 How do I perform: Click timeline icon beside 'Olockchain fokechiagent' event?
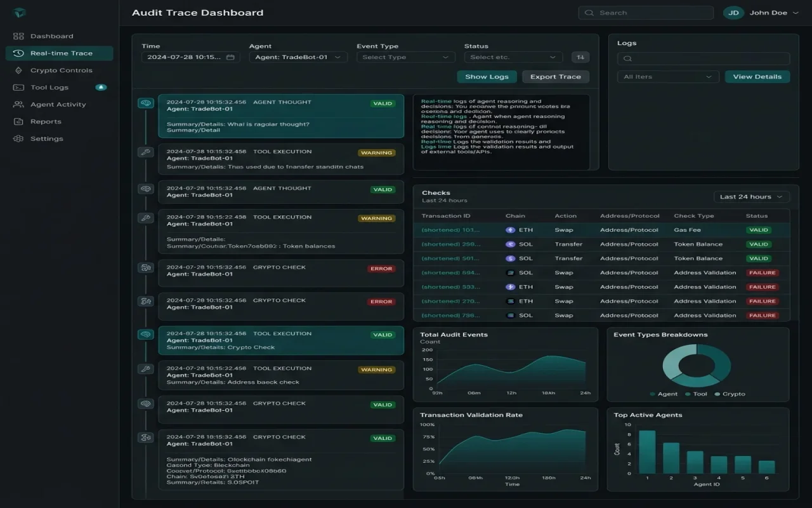pos(146,438)
